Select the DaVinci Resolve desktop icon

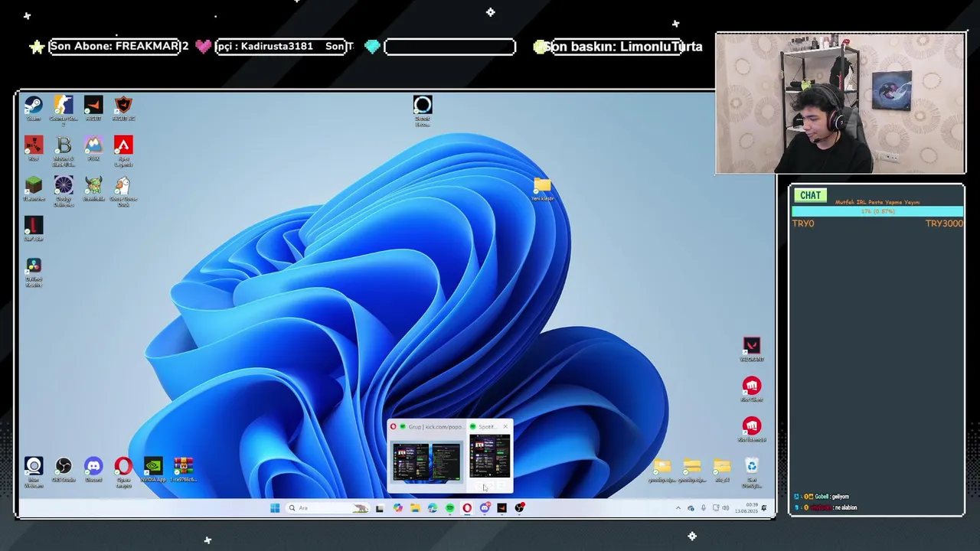point(34,272)
